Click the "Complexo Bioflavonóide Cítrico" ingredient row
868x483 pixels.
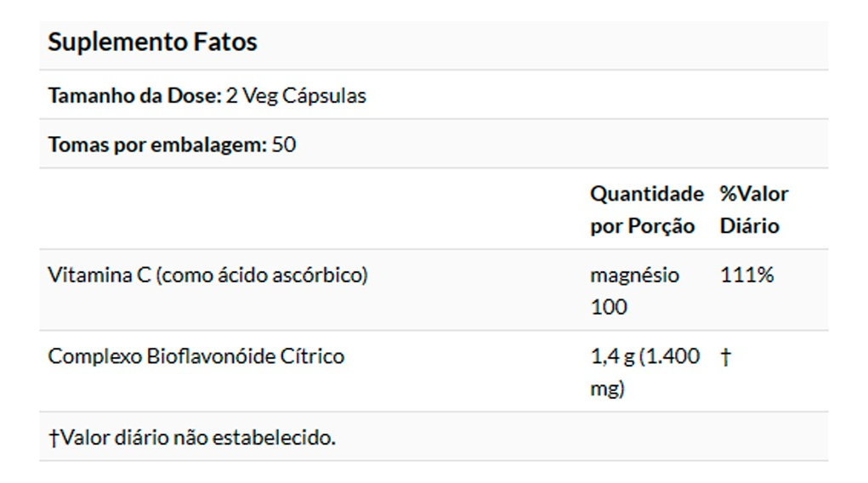click(196, 356)
